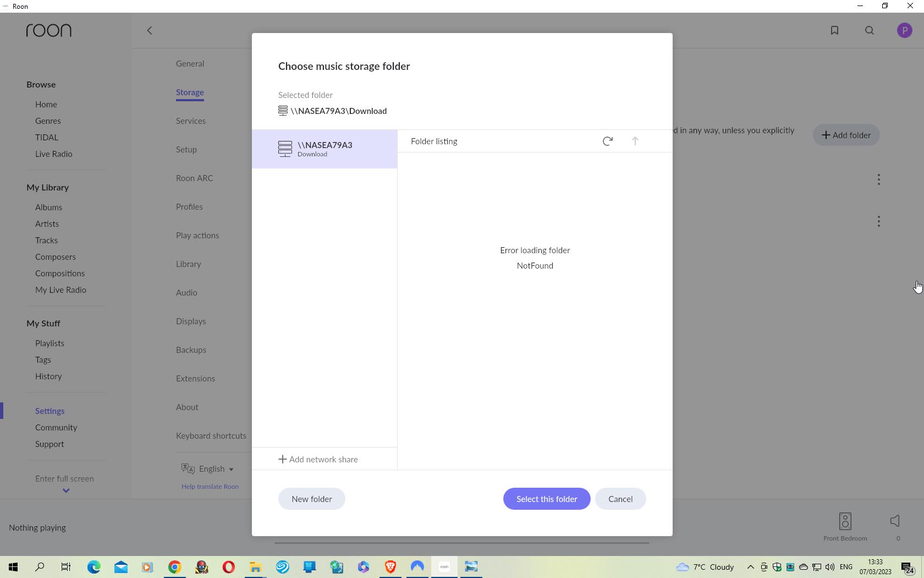
Task: Open Community in the sidebar
Action: (56, 427)
